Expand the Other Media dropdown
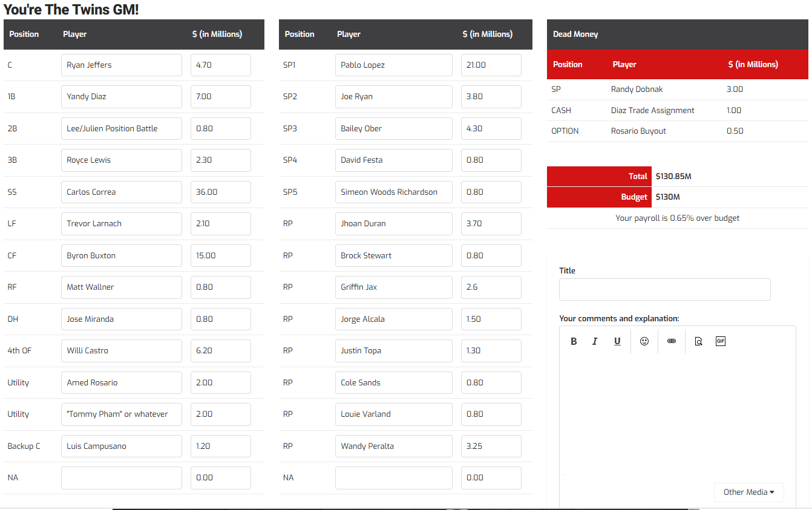812x510 pixels. coord(748,492)
